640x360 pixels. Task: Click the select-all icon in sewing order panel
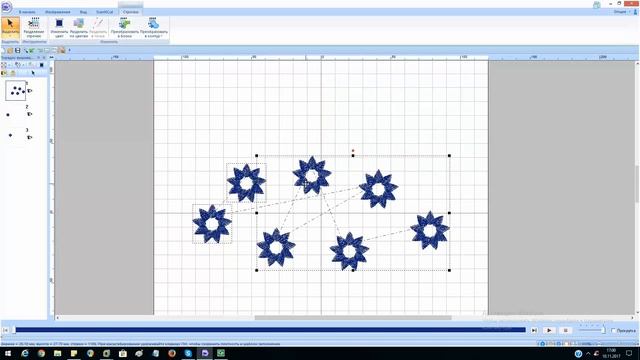click(4, 65)
